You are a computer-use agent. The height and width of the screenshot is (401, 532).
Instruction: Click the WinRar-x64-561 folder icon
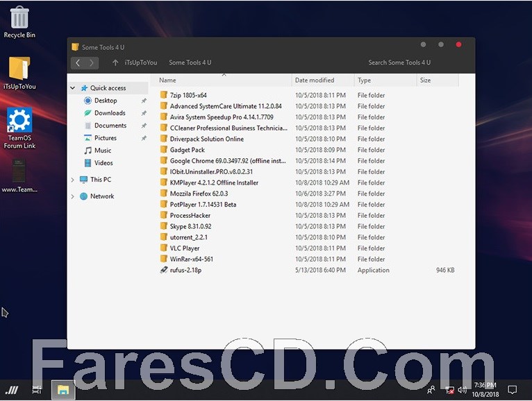(x=163, y=259)
